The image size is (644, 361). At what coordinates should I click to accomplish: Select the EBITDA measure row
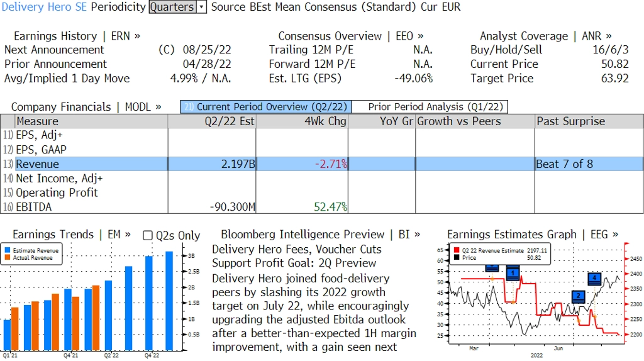[x=321, y=206]
